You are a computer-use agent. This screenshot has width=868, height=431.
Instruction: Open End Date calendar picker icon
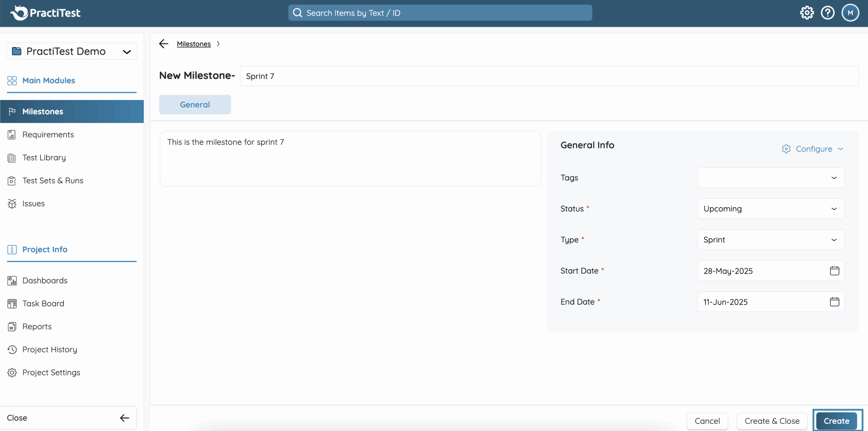834,302
